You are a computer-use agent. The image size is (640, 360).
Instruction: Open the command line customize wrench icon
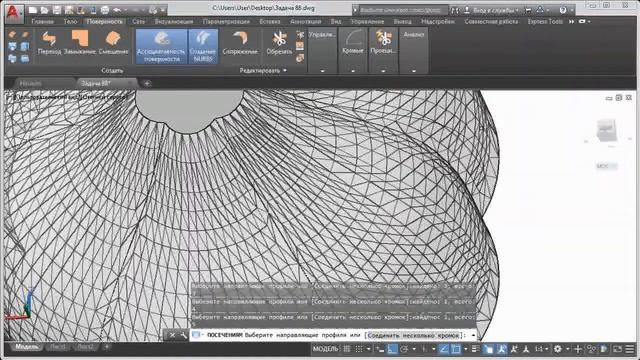click(x=183, y=335)
